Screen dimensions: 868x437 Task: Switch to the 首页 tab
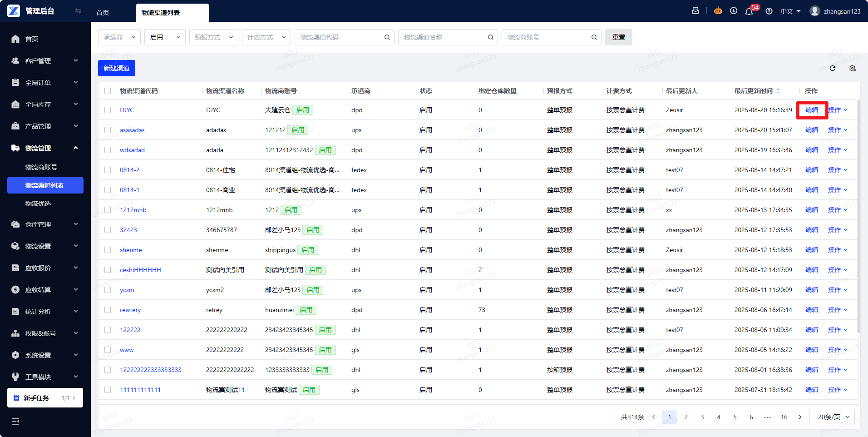coord(103,13)
